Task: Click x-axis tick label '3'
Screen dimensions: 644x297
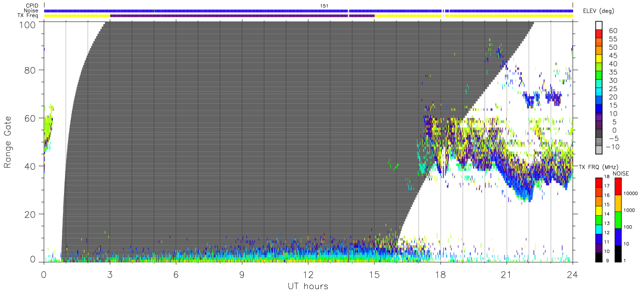Action: [x=110, y=274]
